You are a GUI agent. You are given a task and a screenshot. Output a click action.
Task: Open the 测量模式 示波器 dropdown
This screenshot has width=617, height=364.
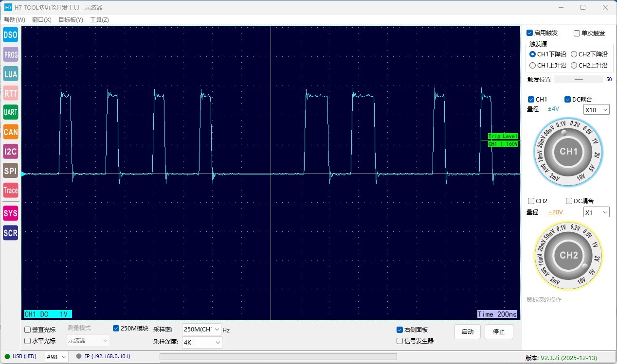pyautogui.click(x=88, y=341)
